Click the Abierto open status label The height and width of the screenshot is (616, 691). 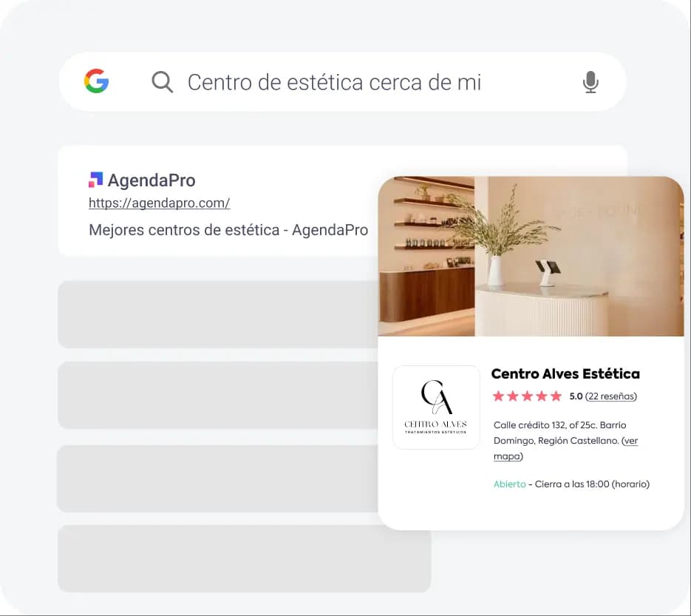pyautogui.click(x=510, y=484)
